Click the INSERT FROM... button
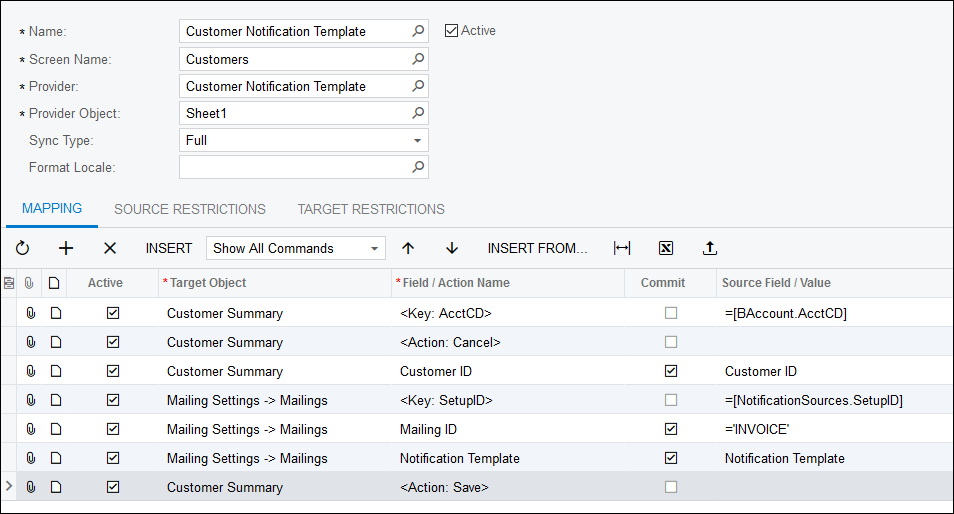 (x=537, y=248)
